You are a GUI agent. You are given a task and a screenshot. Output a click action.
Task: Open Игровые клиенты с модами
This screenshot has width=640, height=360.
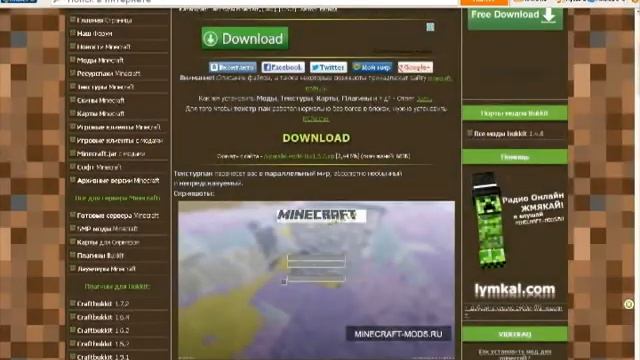pyautogui.click(x=120, y=140)
